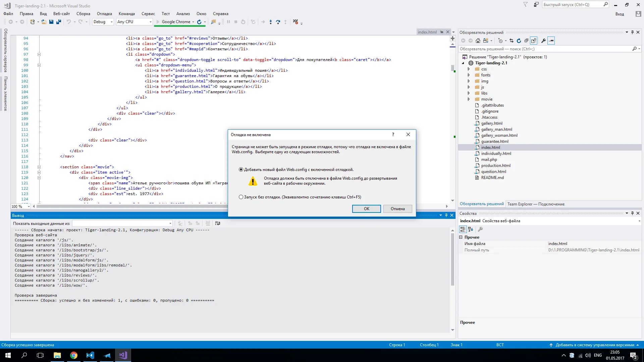Collapse the 'Прочее' properties category
The height and width of the screenshot is (362, 644).
(x=461, y=237)
